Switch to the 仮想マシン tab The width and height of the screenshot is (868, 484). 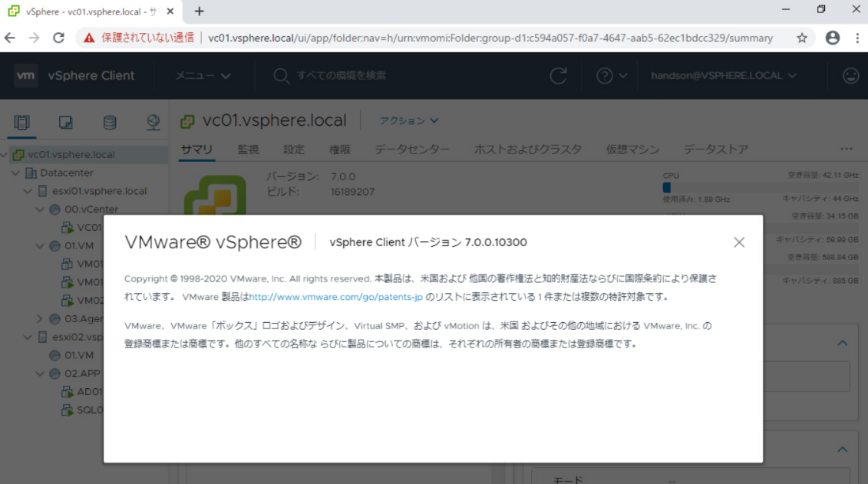(x=632, y=150)
